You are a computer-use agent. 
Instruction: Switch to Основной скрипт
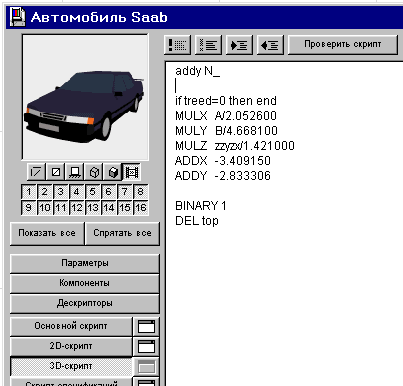(x=71, y=326)
